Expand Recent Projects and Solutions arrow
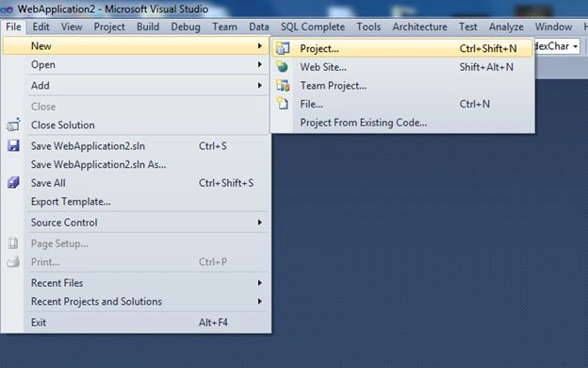Image resolution: width=588 pixels, height=368 pixels. pyautogui.click(x=259, y=301)
